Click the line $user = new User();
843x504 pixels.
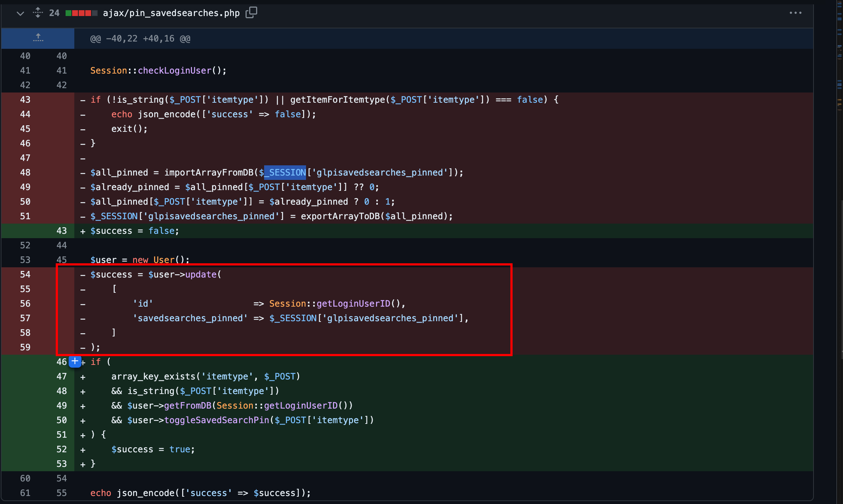coord(140,260)
